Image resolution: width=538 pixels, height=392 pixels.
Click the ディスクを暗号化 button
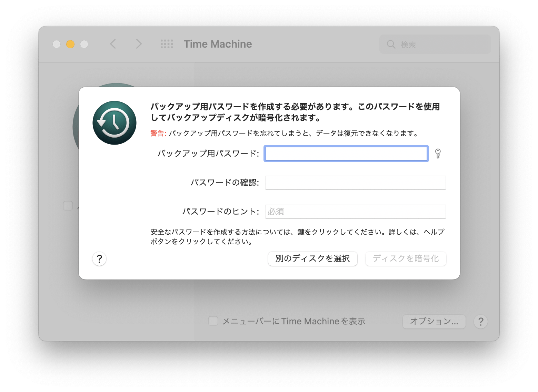click(406, 259)
